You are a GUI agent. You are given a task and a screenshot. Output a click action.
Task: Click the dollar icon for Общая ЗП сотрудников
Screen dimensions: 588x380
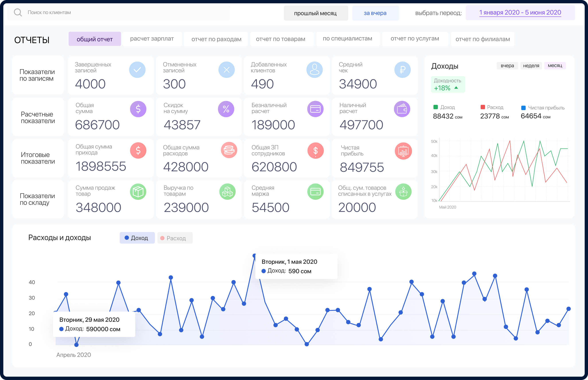click(316, 150)
